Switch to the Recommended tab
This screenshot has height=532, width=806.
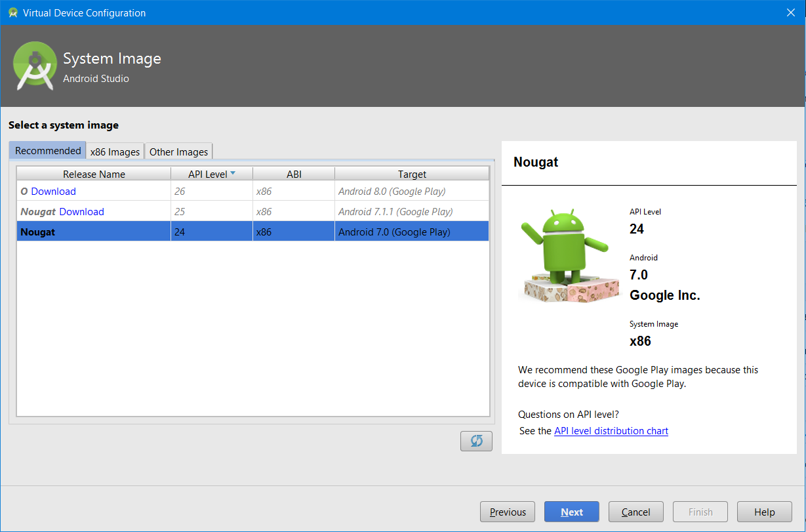point(48,150)
